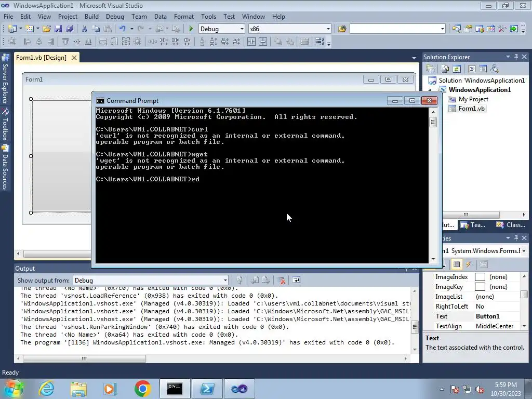Click Refresh icon in Solution Explorer toolbar
The width and height of the screenshot is (532, 399).
[x=457, y=69]
